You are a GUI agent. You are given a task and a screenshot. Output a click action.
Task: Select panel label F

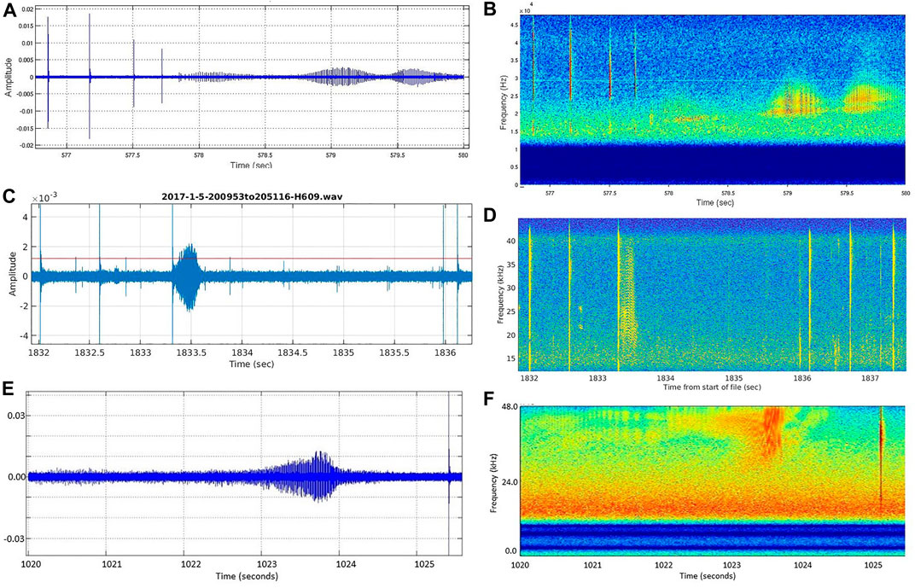[x=490, y=399]
